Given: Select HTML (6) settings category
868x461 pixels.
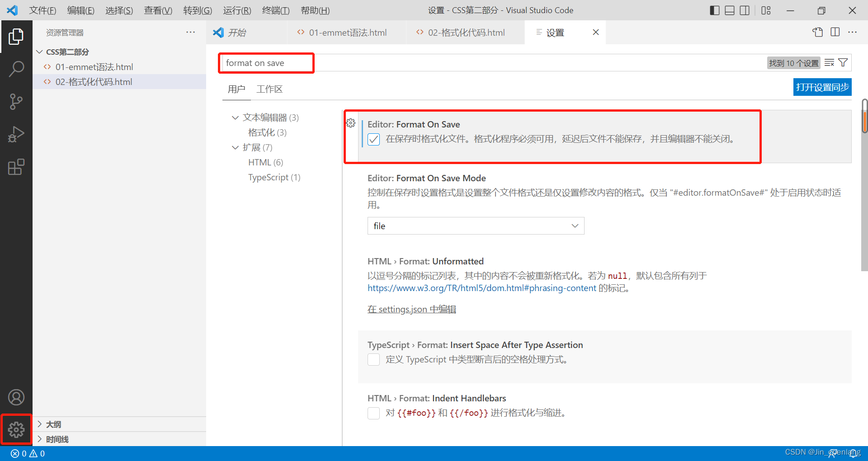Looking at the screenshot, I should point(265,162).
